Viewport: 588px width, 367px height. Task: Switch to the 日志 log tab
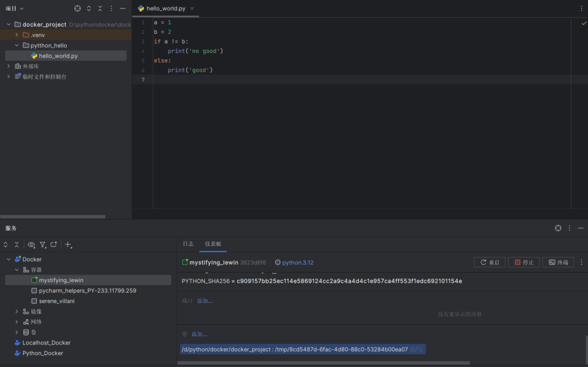point(188,244)
